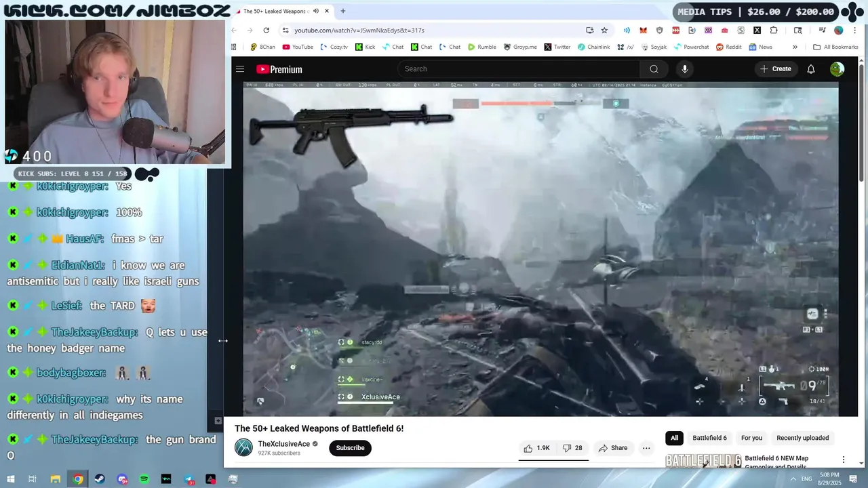868x488 pixels.
Task: Focus the YouTube Search input field
Action: tap(519, 69)
